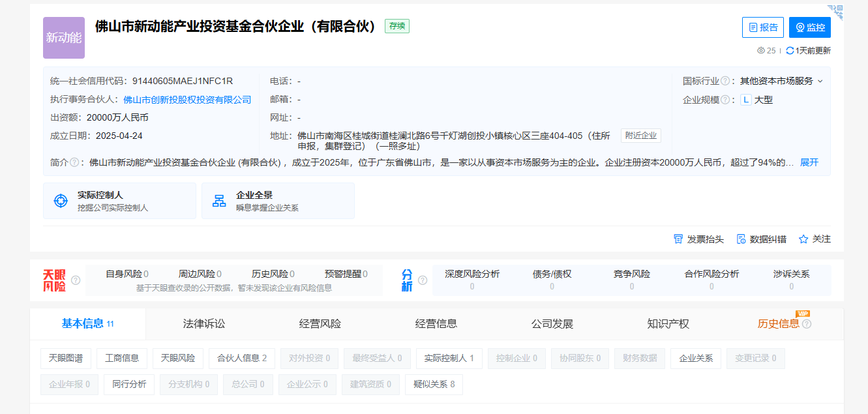Screen dimensions: 868x414
Task: Switch to 基本信息 tab
Action: 88,324
